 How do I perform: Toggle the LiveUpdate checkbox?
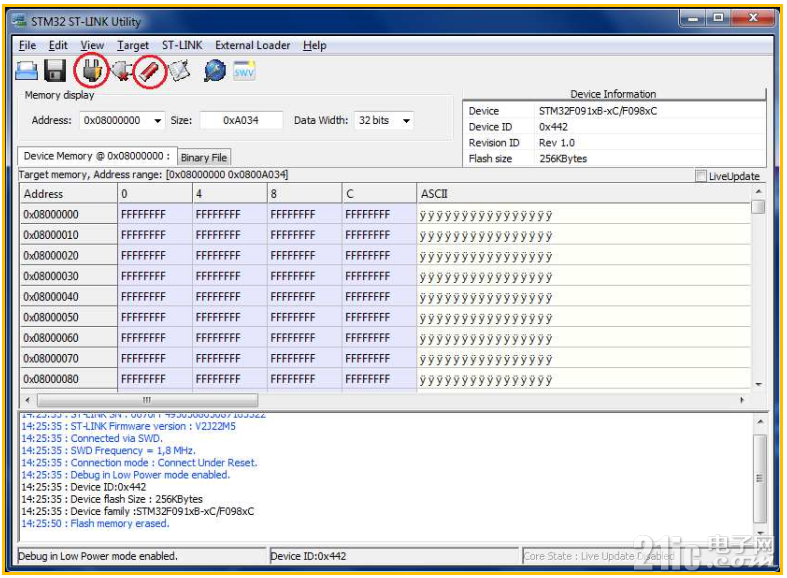[701, 176]
